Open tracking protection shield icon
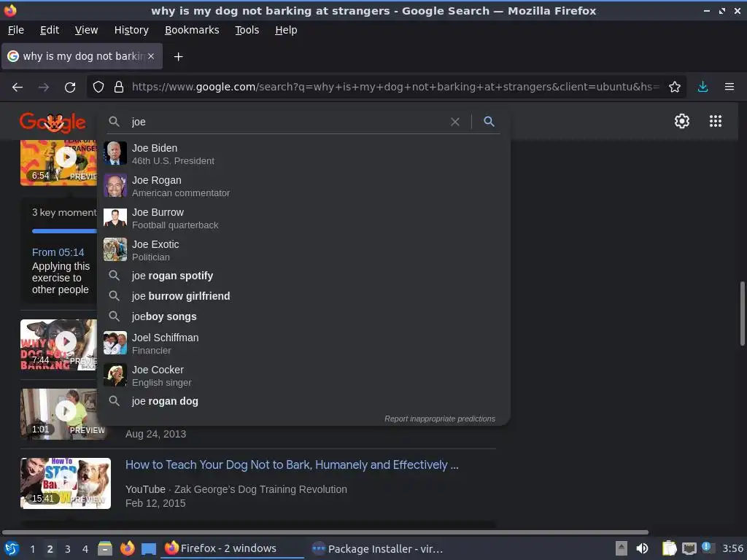The image size is (747, 560). tap(98, 87)
